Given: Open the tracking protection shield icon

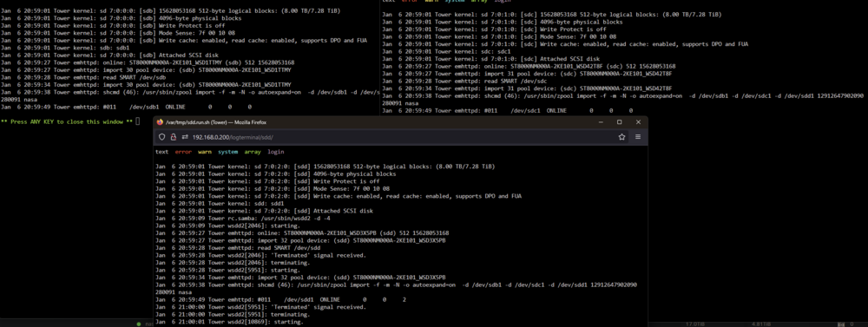Looking at the screenshot, I should [162, 137].
